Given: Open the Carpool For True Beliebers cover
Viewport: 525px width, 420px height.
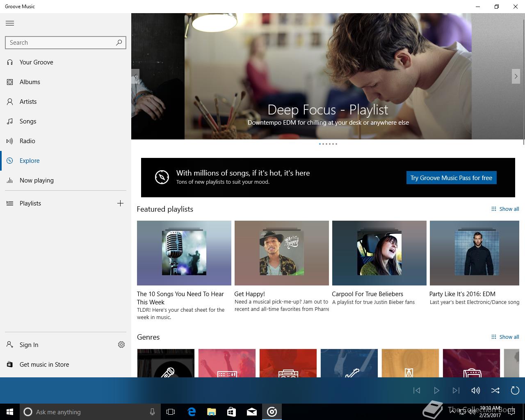Looking at the screenshot, I should pyautogui.click(x=379, y=253).
